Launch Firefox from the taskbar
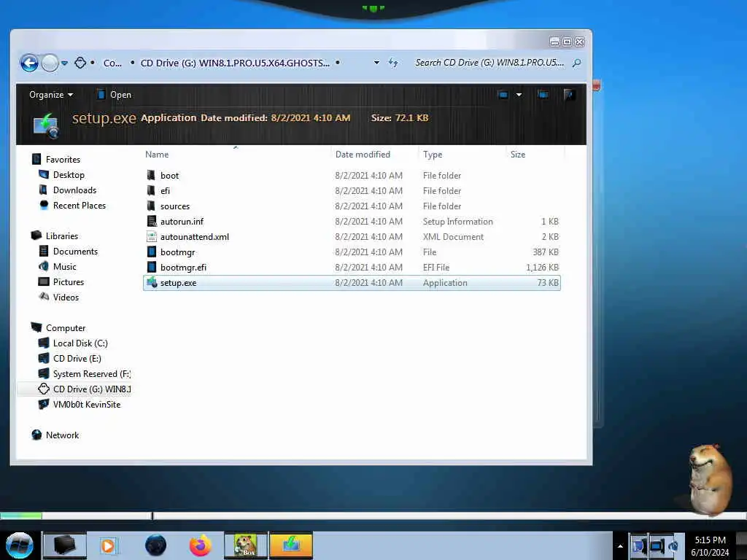 tap(200, 545)
